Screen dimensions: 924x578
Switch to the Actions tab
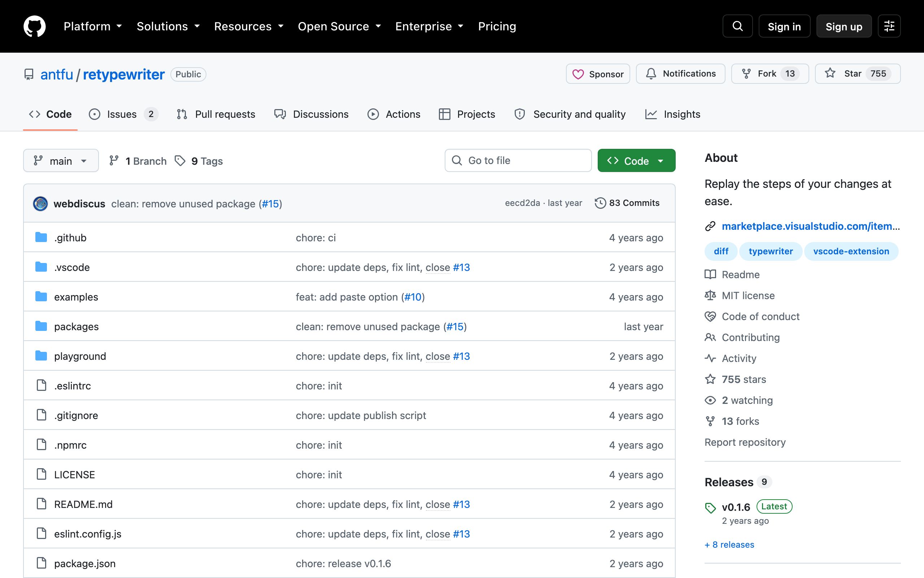point(394,114)
